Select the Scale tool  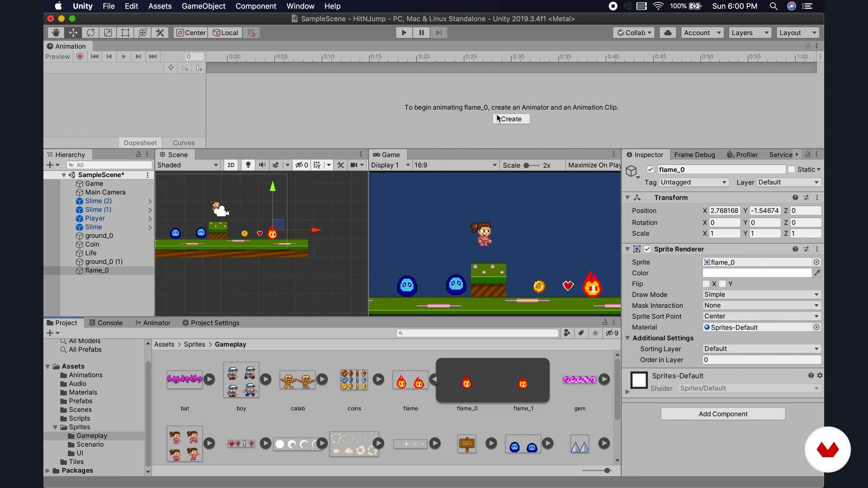pyautogui.click(x=108, y=33)
